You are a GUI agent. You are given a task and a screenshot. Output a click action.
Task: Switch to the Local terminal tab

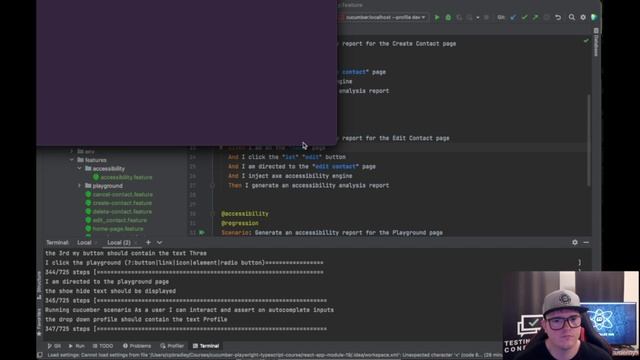[x=84, y=242]
